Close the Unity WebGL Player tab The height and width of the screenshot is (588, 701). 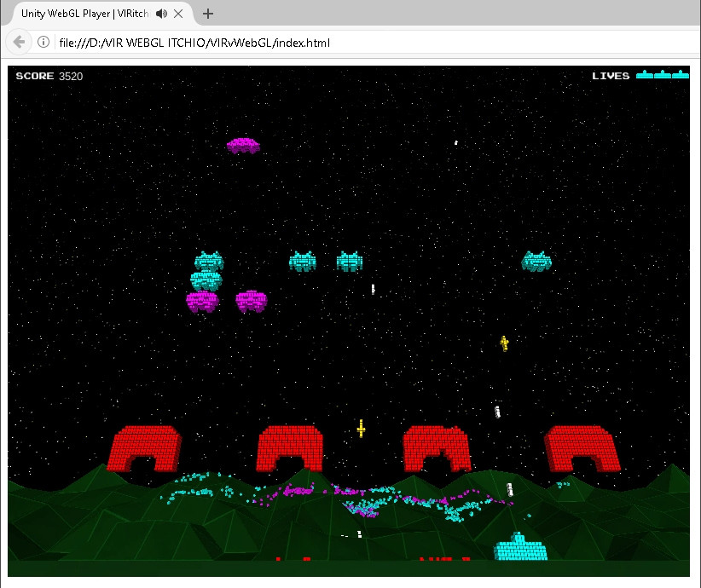pyautogui.click(x=178, y=14)
